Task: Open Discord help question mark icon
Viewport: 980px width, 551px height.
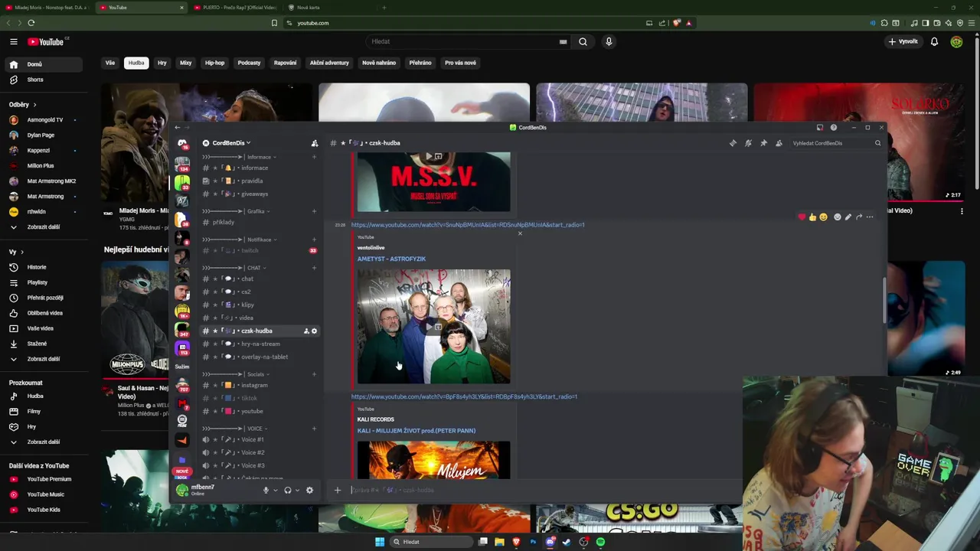Action: [834, 128]
